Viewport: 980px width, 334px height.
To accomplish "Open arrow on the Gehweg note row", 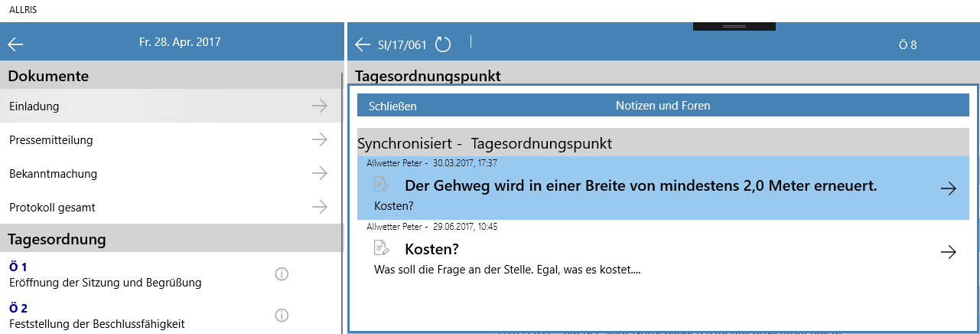I will [x=948, y=189].
